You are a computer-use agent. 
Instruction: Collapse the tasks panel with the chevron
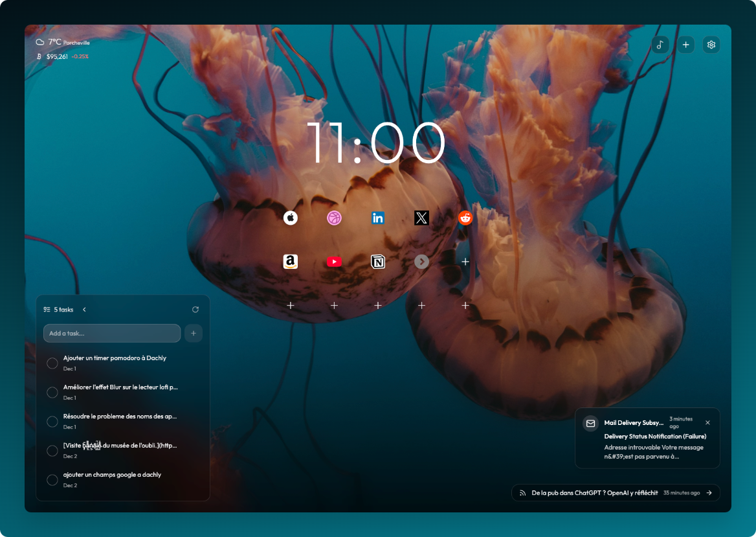pos(84,309)
